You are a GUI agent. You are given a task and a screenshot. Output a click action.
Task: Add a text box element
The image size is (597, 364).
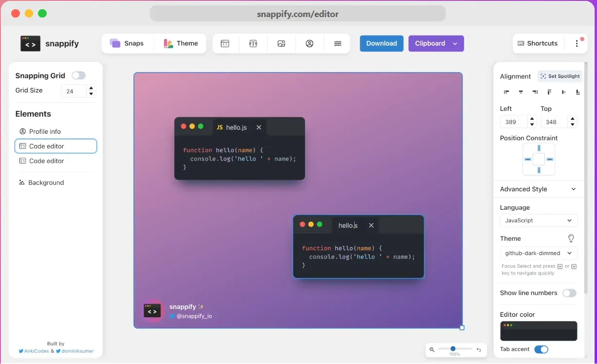pos(253,43)
